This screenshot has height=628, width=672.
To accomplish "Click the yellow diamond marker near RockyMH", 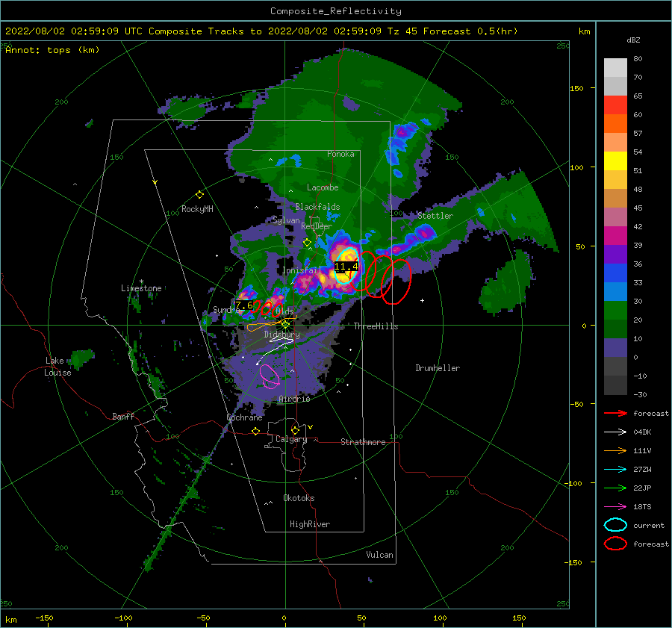I will 199,195.
